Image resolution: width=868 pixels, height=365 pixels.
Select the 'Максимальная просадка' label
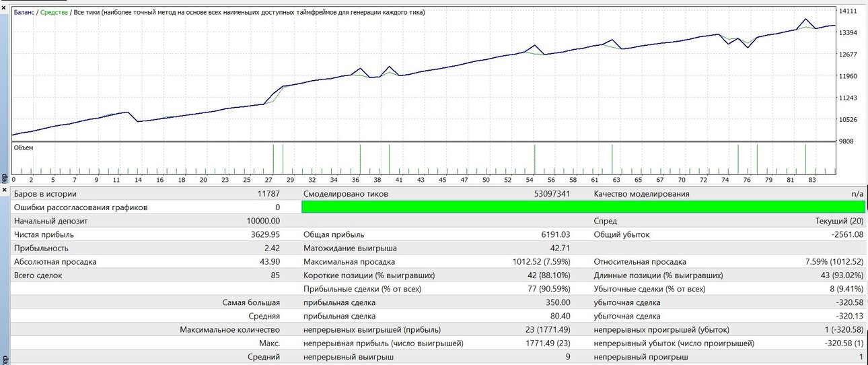(349, 261)
